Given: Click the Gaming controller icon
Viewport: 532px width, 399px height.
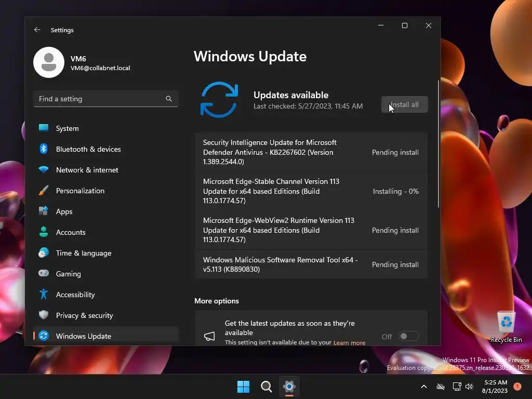Looking at the screenshot, I should (x=44, y=273).
